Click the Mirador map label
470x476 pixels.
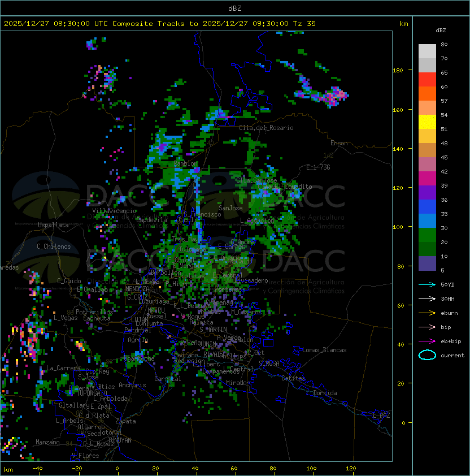pyautogui.click(x=238, y=383)
